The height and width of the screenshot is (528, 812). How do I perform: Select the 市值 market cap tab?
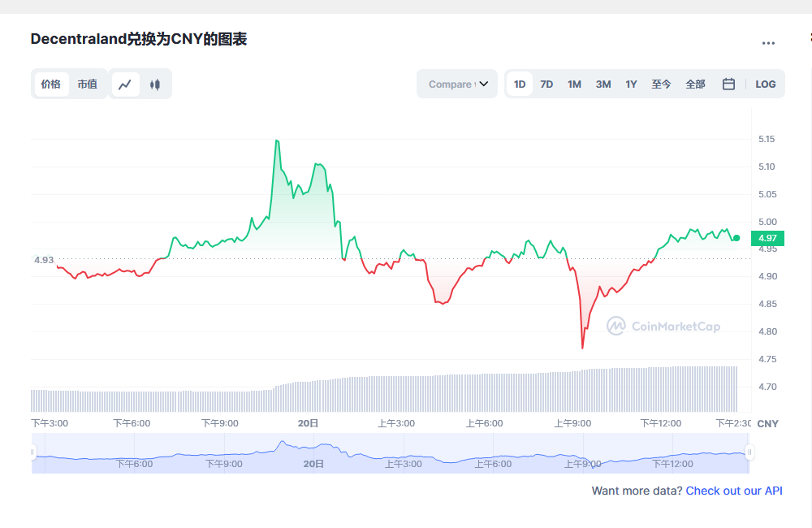pos(88,84)
